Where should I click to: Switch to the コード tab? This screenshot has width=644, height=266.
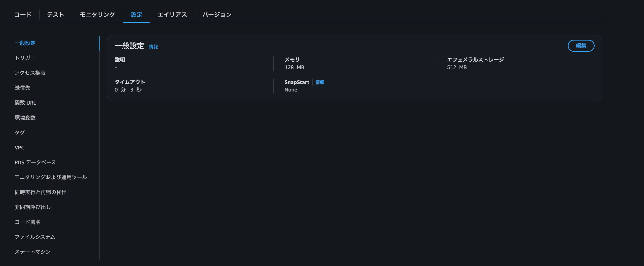23,14
